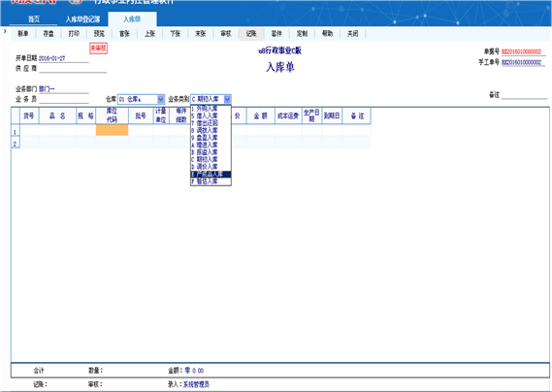Go to first record with 首张

click(124, 34)
